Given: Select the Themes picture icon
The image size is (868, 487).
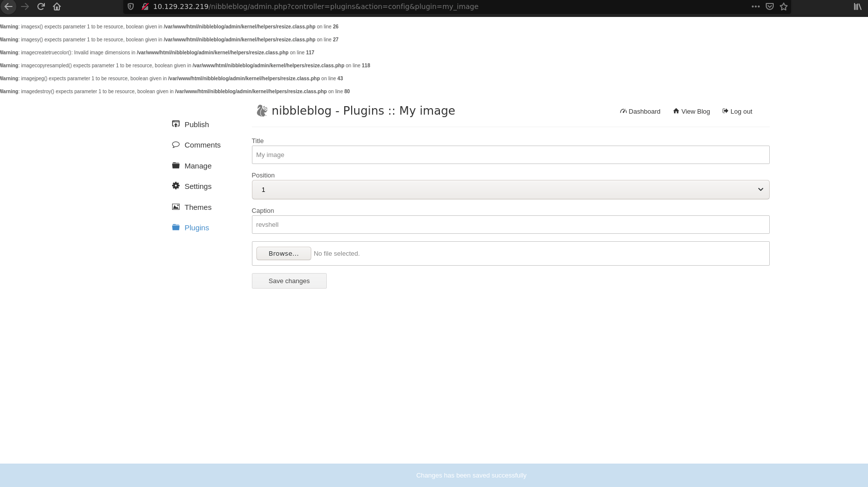Looking at the screenshot, I should tap(176, 206).
